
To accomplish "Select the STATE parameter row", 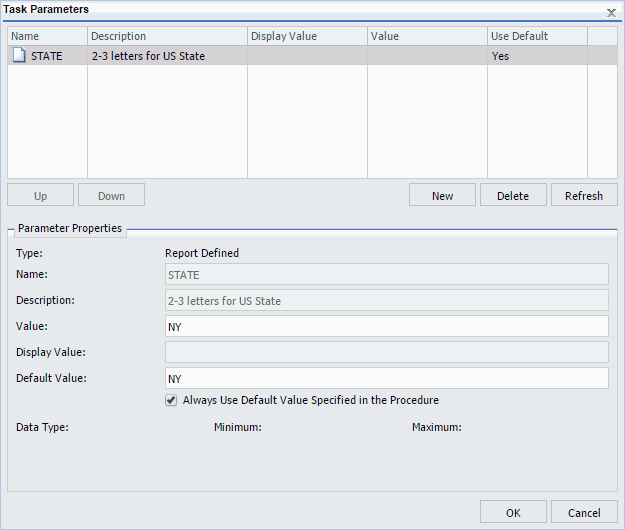I will coord(300,56).
